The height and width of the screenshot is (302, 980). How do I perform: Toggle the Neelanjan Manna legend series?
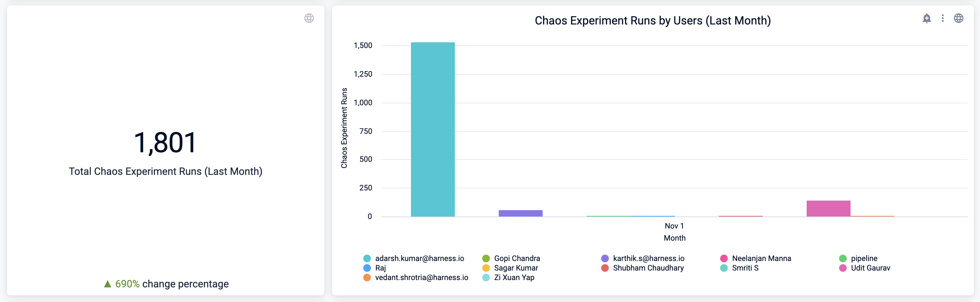point(756,258)
